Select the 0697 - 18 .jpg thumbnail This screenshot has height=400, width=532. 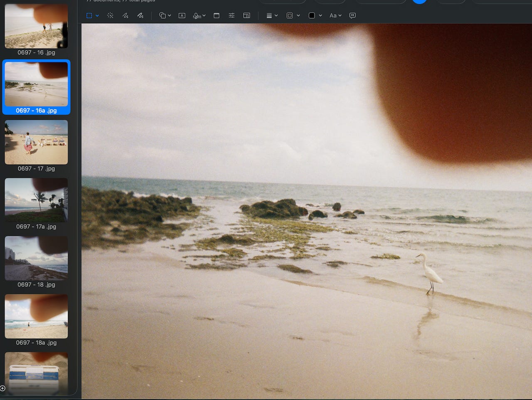coord(36,258)
